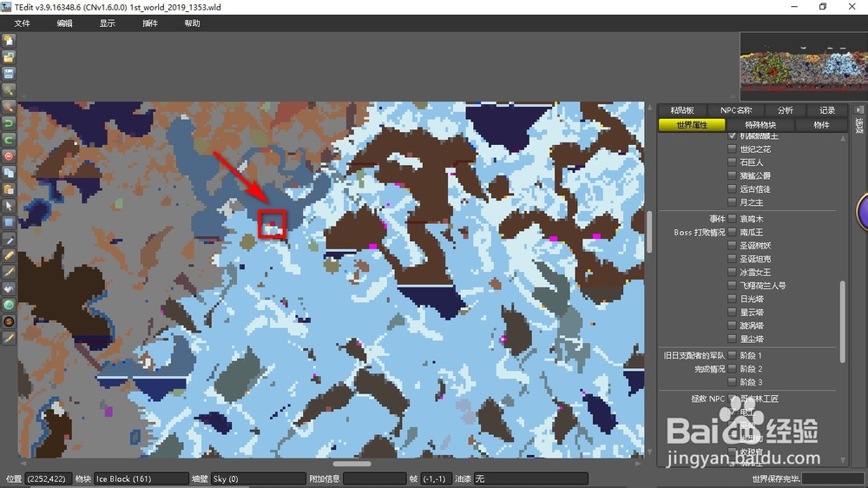Screen dimensions: 868x488
Task: Click the red Delete circle icon
Action: point(9,156)
